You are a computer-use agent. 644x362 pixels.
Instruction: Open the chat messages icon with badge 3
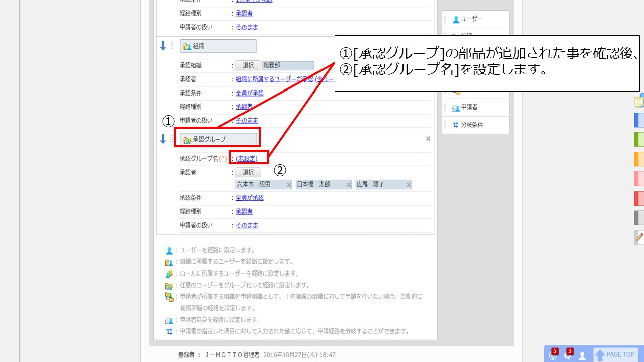[x=568, y=354]
